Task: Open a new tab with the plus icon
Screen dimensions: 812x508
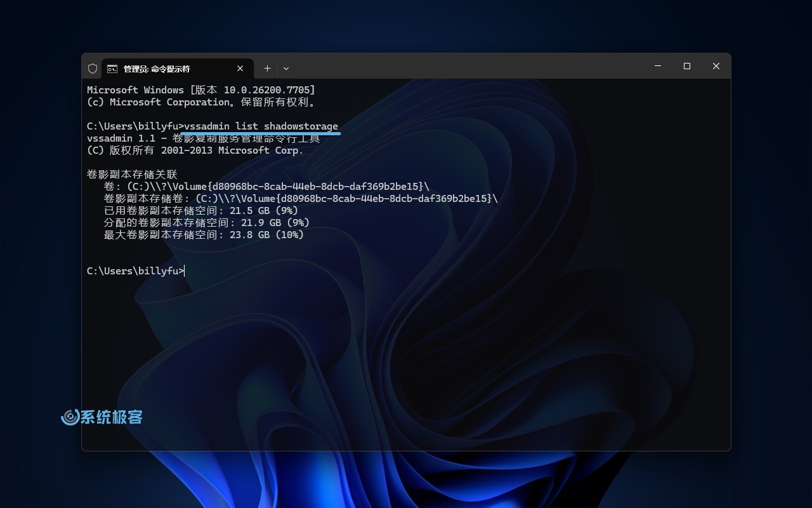Action: click(267, 68)
